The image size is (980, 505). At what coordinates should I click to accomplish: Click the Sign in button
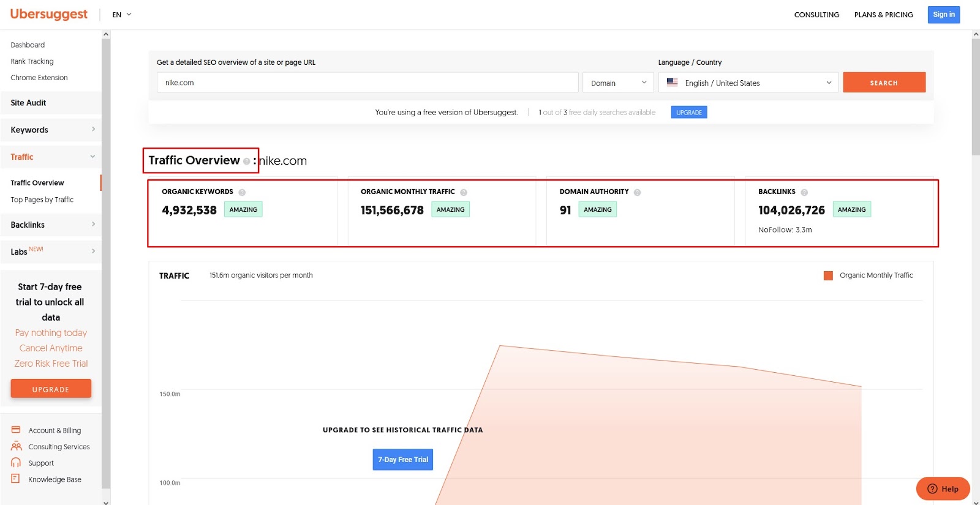[x=944, y=15]
